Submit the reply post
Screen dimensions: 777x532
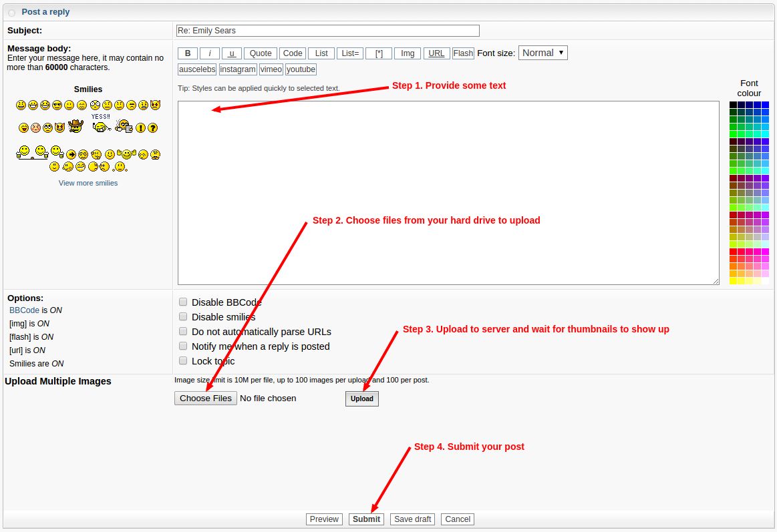click(x=366, y=519)
